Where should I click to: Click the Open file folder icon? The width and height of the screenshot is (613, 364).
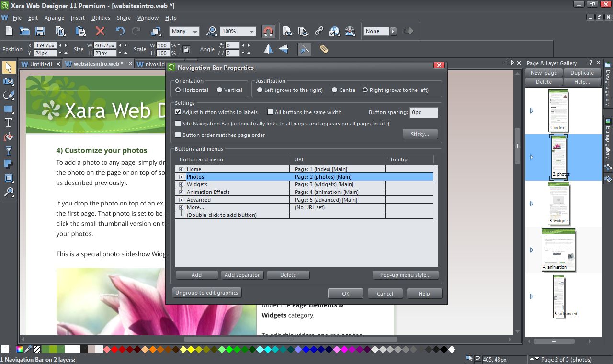24,31
